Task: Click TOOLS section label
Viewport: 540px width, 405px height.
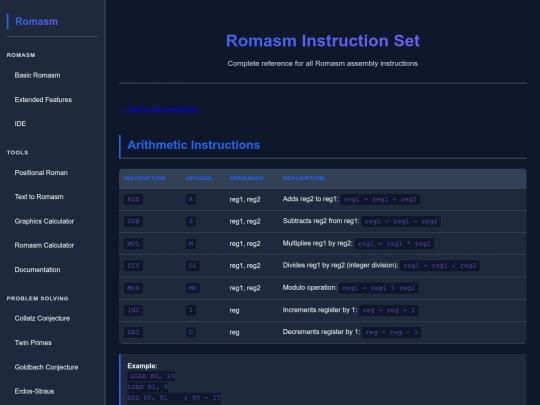Action: 18,153
